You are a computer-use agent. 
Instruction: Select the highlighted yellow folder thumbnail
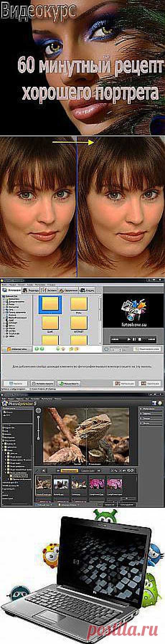coord(50,304)
